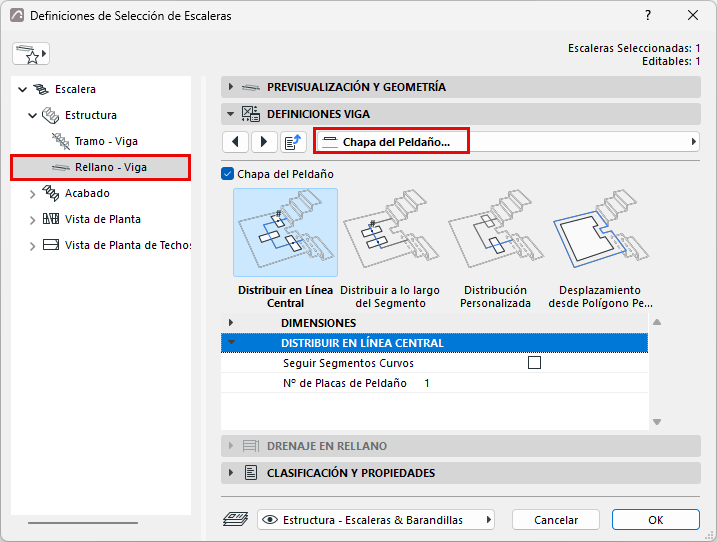
Task: Expand the Dimensiones group
Action: 231,322
